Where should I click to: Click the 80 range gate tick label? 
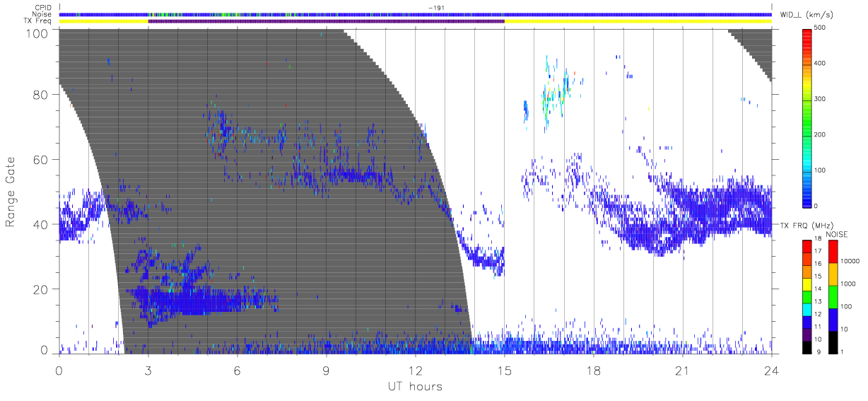click(39, 95)
